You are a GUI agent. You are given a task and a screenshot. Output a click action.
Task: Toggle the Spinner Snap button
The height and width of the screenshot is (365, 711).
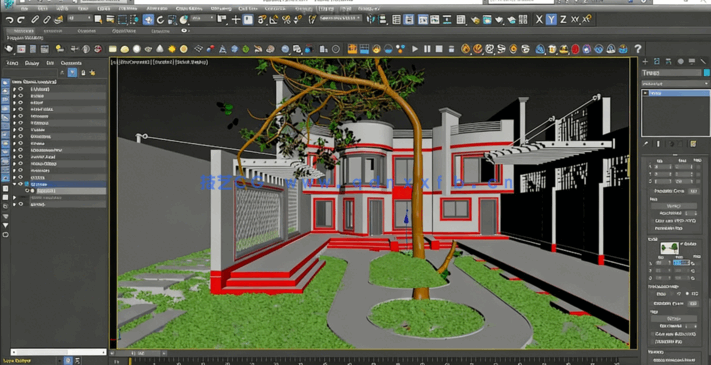pyautogui.click(x=298, y=19)
